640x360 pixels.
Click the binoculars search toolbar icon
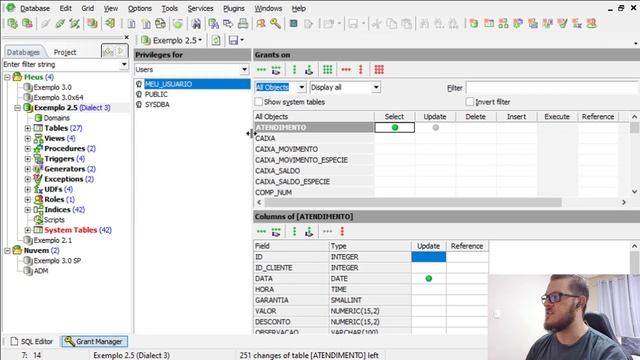click(x=196, y=23)
